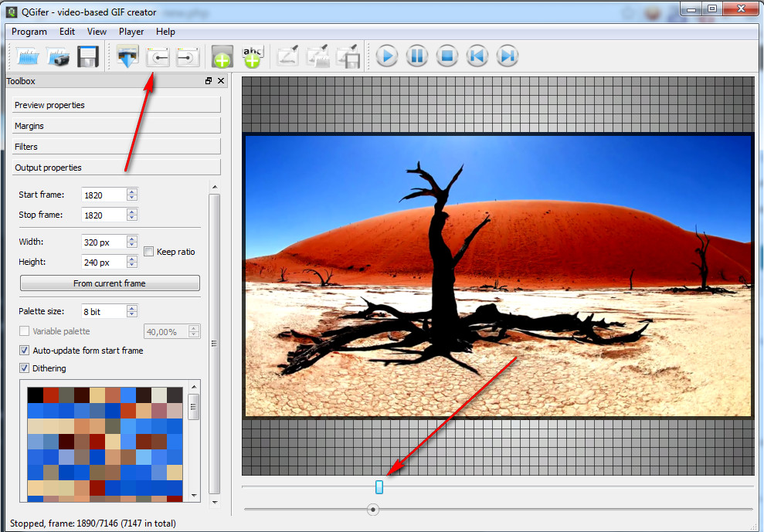764x532 pixels.
Task: Stop the video with the stop icon
Action: tap(447, 56)
